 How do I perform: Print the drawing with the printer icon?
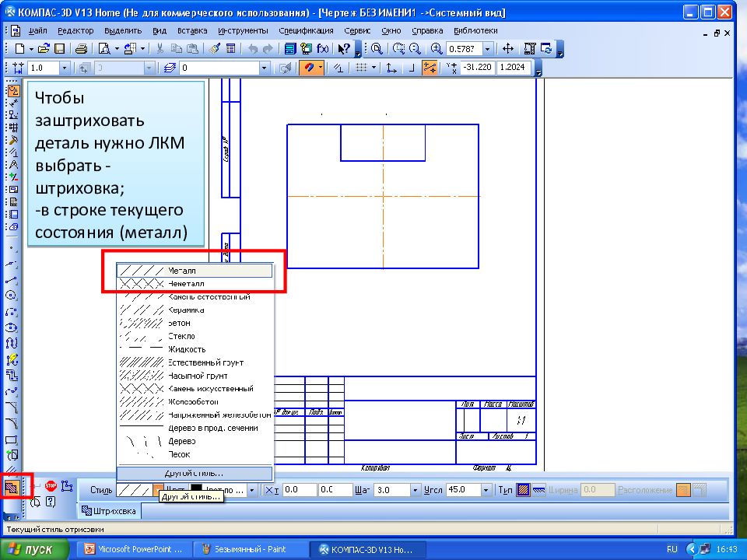click(82, 48)
